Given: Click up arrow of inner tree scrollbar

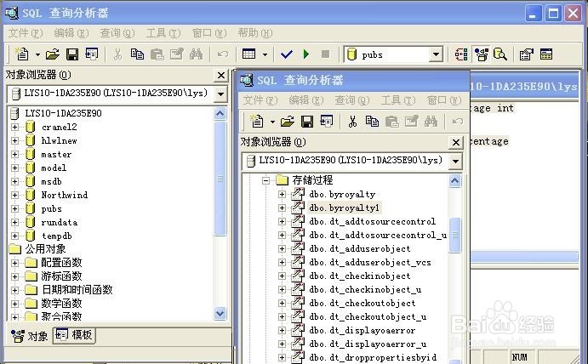Looking at the screenshot, I should [x=455, y=181].
